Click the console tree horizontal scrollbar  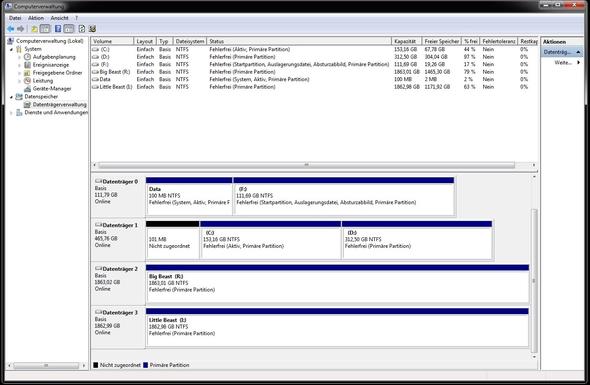click(x=46, y=365)
